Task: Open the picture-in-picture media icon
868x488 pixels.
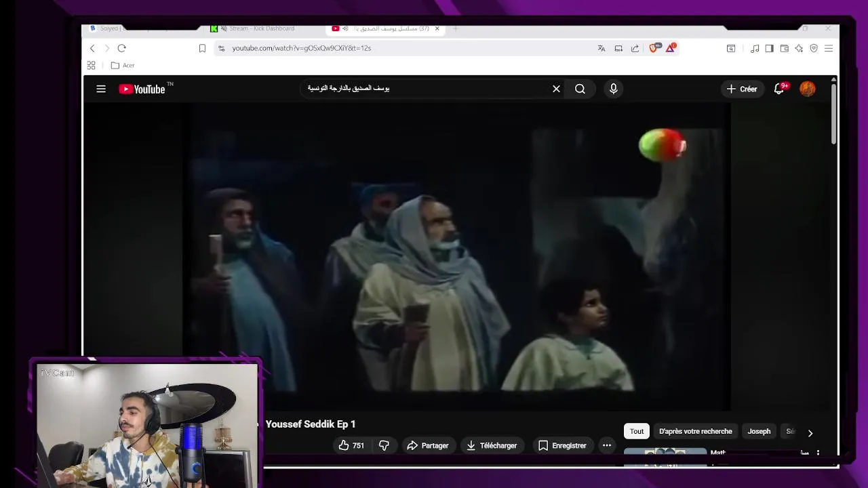Action: (x=618, y=48)
